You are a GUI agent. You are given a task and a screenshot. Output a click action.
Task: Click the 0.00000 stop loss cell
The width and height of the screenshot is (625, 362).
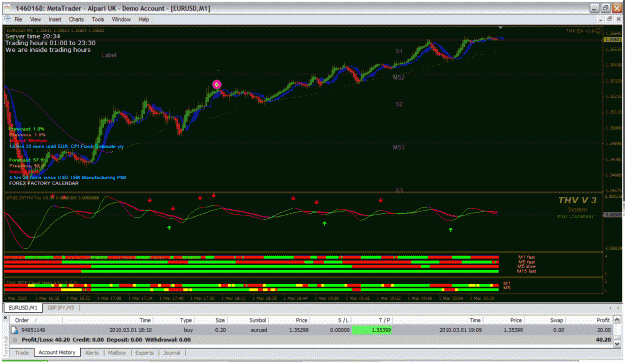(340, 330)
